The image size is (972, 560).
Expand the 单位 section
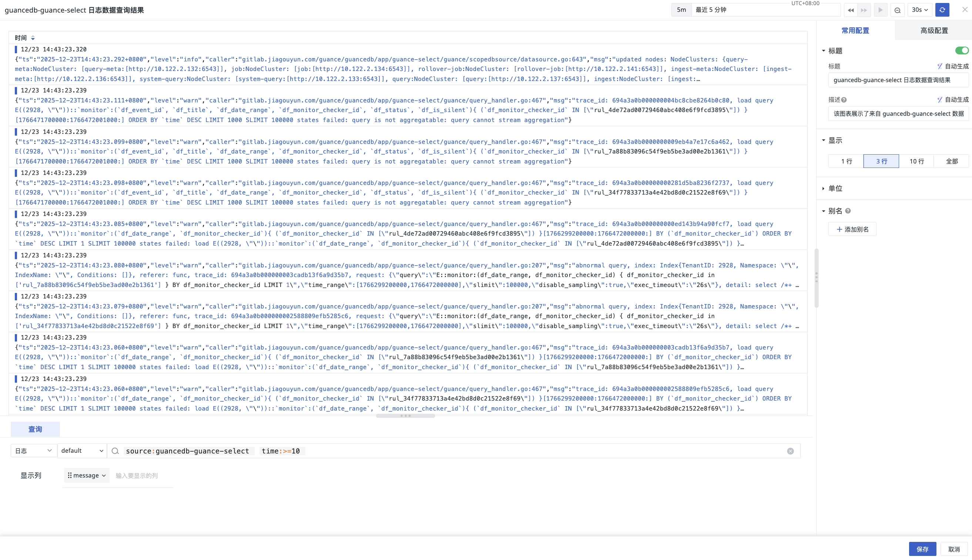pos(835,189)
